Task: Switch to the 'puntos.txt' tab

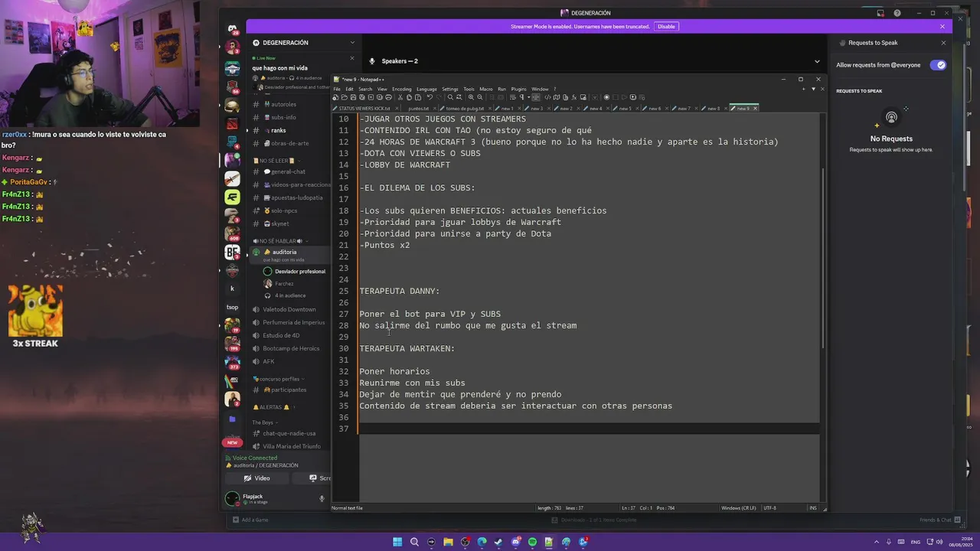Action: [x=418, y=109]
